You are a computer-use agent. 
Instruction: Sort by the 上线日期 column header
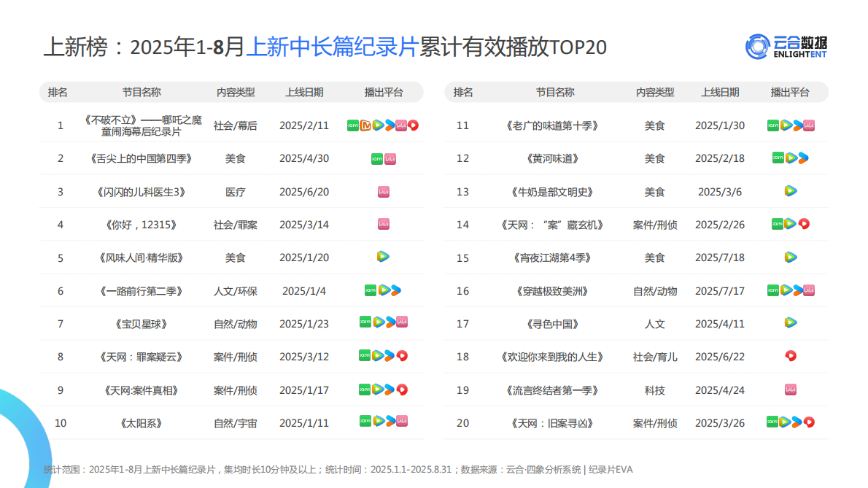(305, 92)
